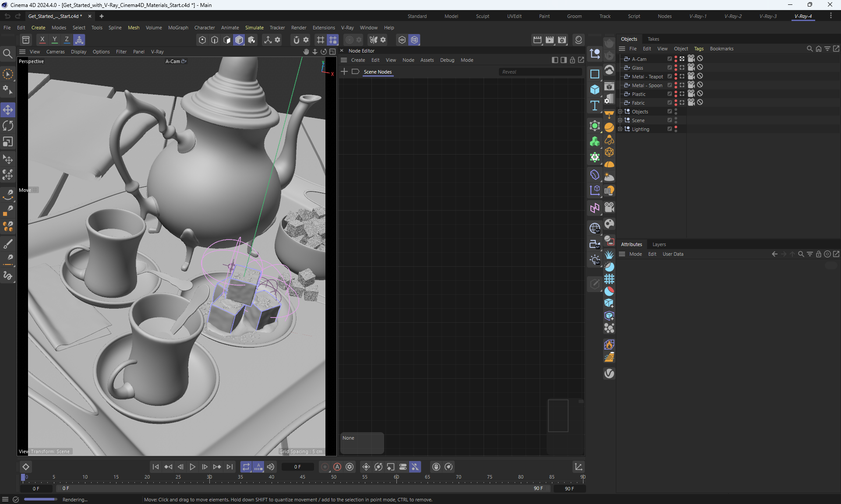Expand the Lighting null group
This screenshot has width=841, height=504.
click(620, 129)
